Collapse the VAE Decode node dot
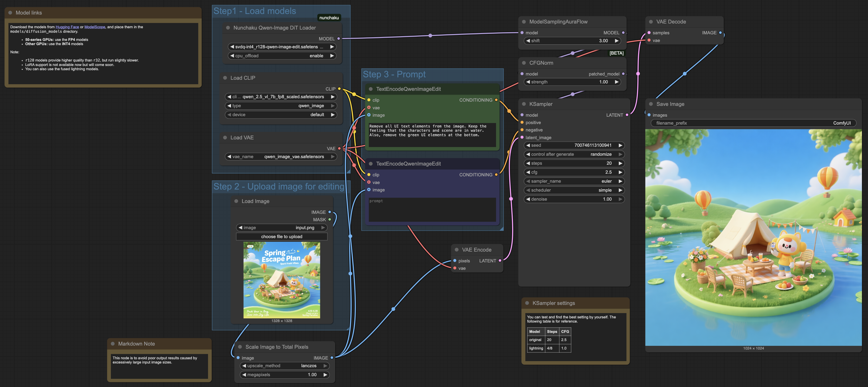The width and height of the screenshot is (868, 387). (x=651, y=22)
